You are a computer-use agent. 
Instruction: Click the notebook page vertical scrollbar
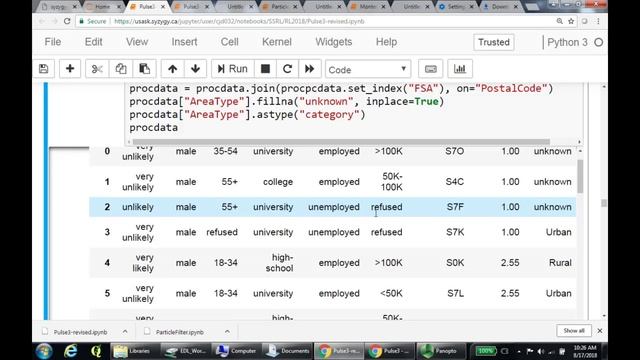click(x=604, y=203)
